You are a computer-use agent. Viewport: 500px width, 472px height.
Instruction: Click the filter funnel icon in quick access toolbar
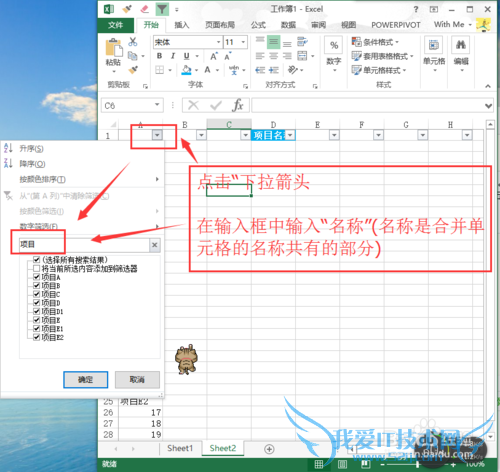162,9
